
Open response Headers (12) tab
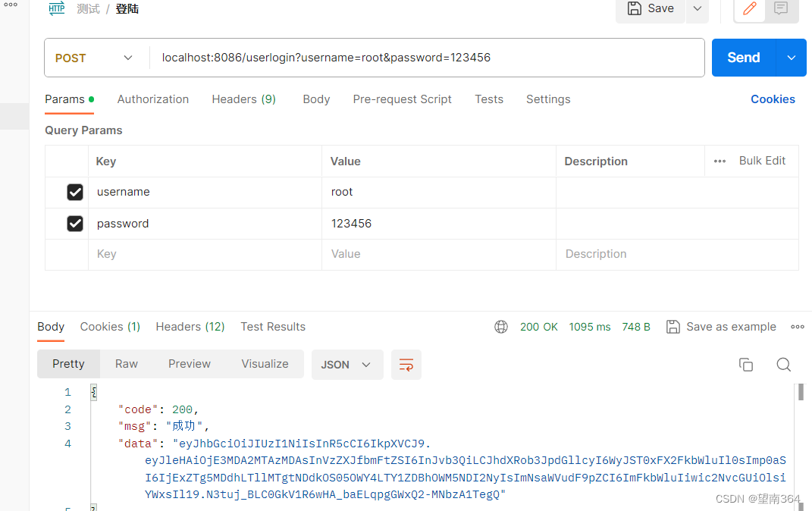(x=190, y=327)
